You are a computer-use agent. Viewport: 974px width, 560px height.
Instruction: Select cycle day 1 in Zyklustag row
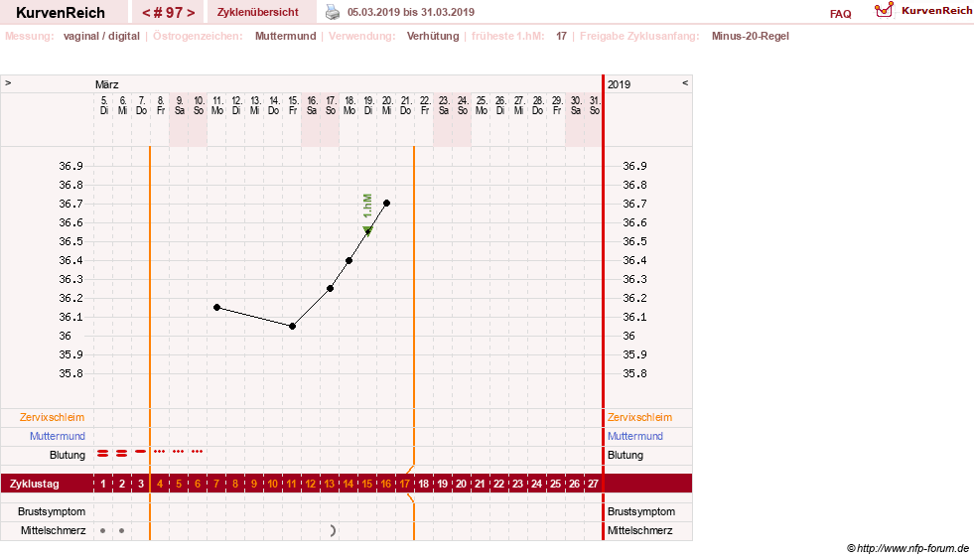(103, 484)
